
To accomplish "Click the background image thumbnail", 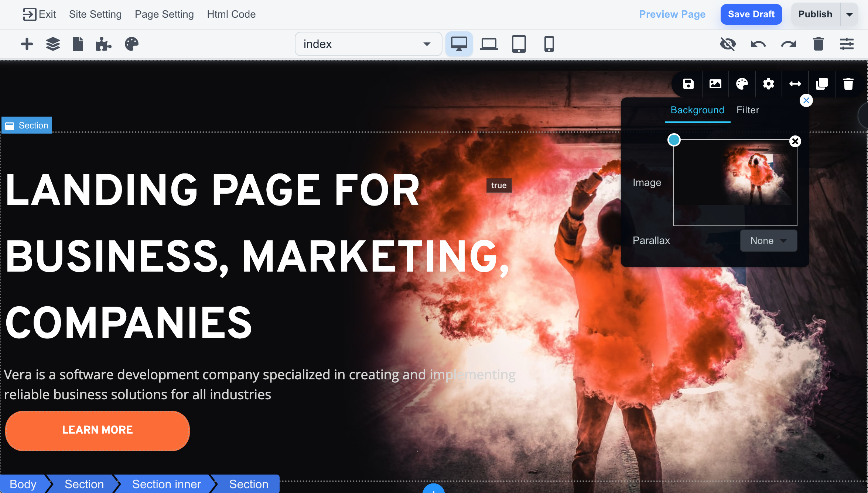I will (x=735, y=183).
